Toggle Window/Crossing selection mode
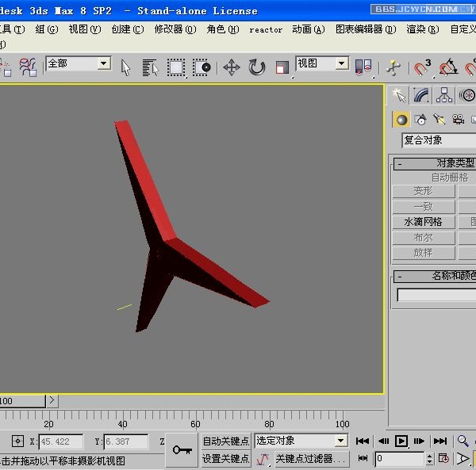The image size is (476, 470). [202, 67]
